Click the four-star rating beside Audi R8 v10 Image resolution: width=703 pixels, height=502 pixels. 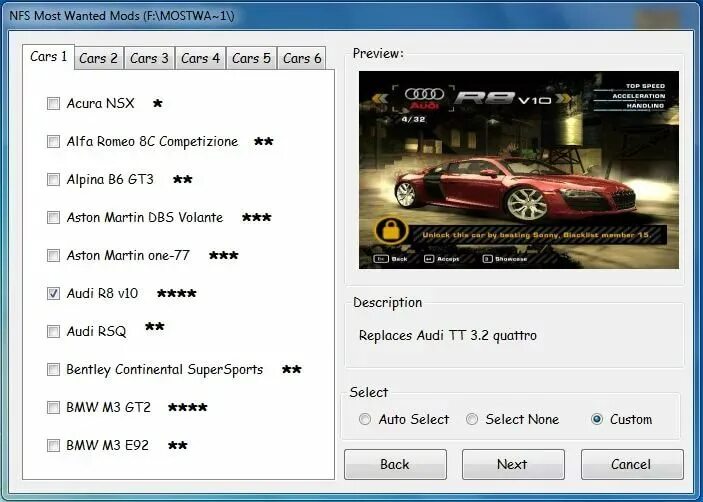pyautogui.click(x=177, y=294)
